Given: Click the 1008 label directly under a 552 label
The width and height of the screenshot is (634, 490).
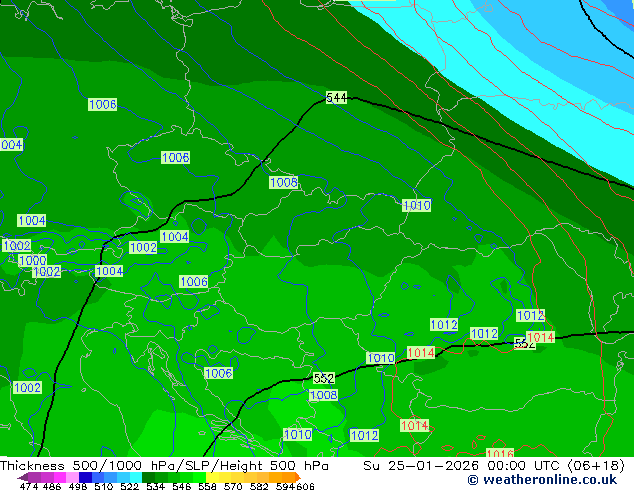Looking at the screenshot, I should click(x=323, y=395).
